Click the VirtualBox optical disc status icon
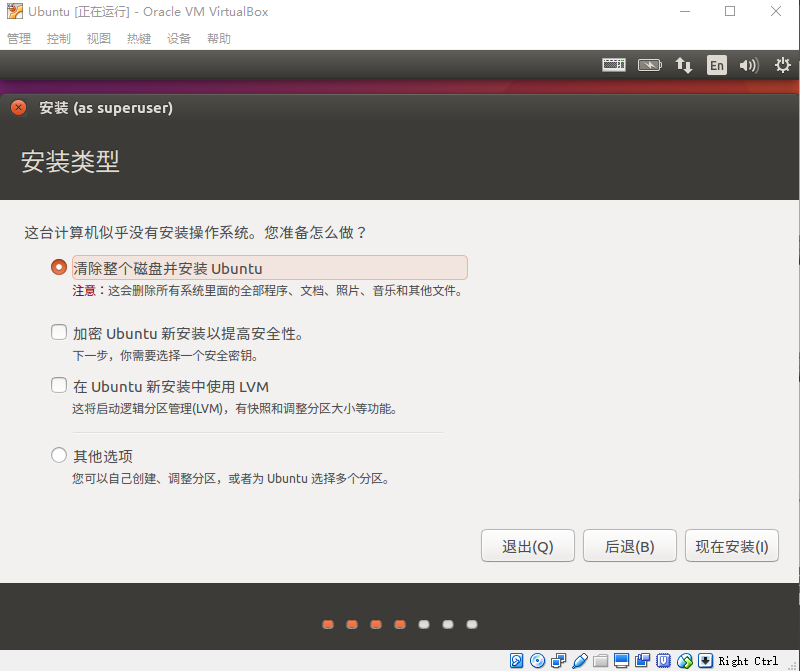The width and height of the screenshot is (800, 671). (538, 661)
